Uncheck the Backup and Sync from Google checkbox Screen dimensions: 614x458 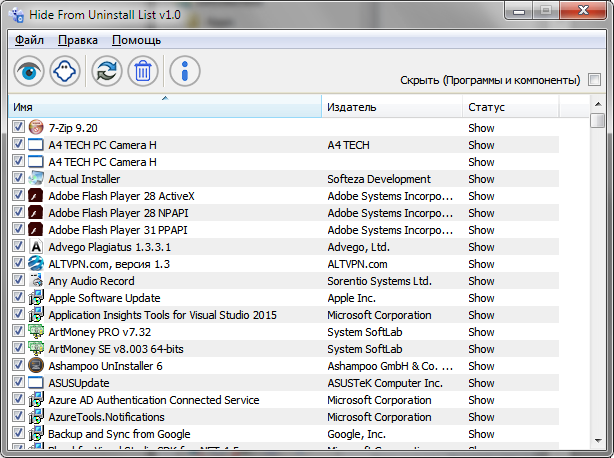[x=18, y=433]
